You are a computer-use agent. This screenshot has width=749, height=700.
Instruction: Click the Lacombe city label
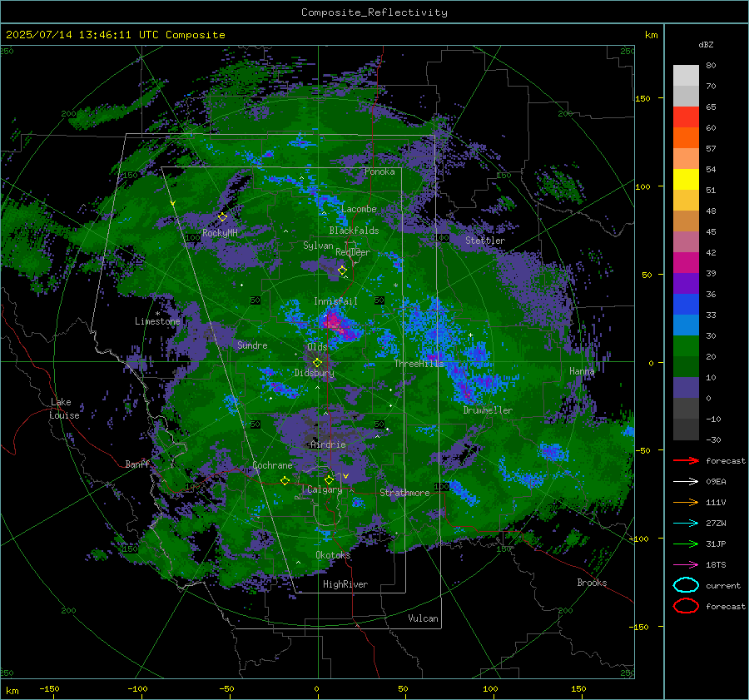coord(359,209)
